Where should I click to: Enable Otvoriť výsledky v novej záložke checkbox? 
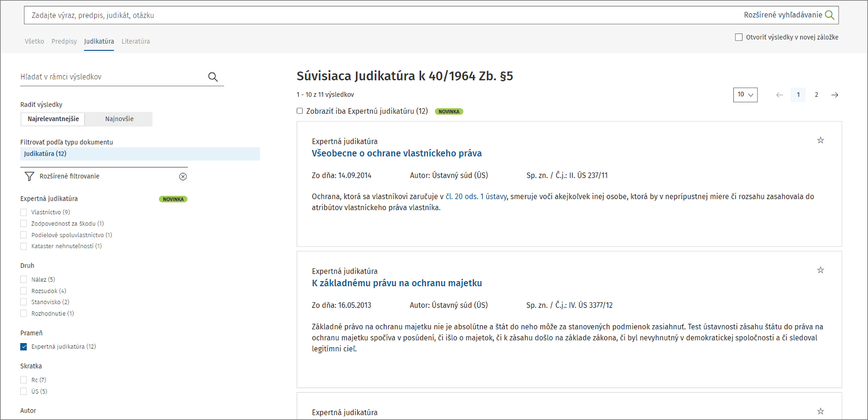pos(738,37)
